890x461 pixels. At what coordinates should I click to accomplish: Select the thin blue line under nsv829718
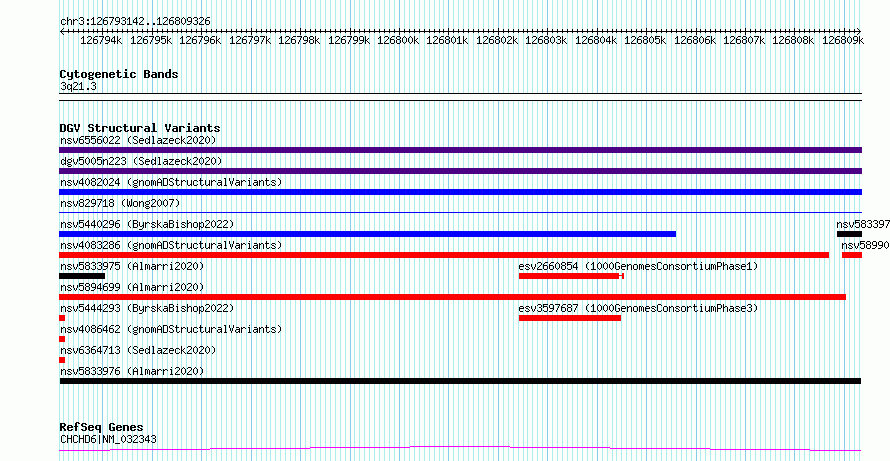460,212
